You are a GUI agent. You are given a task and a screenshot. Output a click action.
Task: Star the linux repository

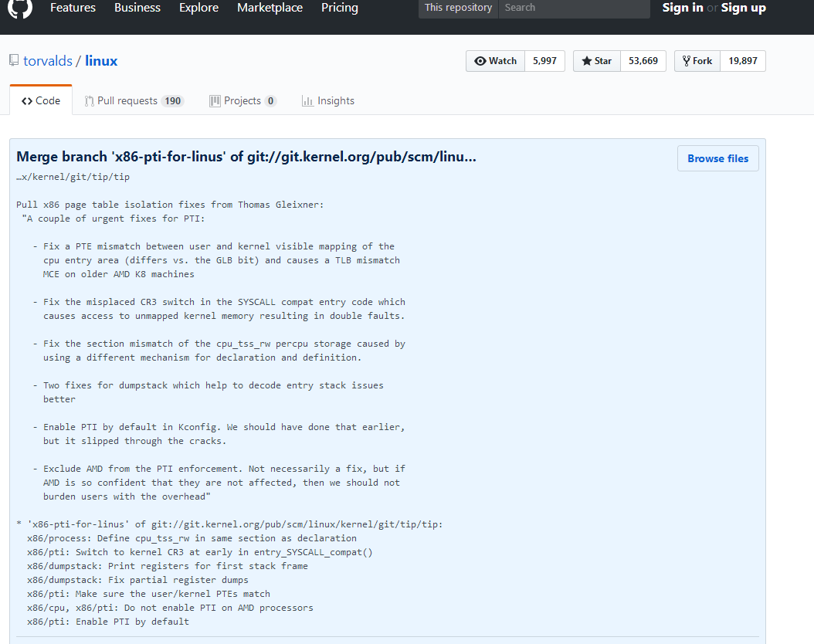(596, 61)
